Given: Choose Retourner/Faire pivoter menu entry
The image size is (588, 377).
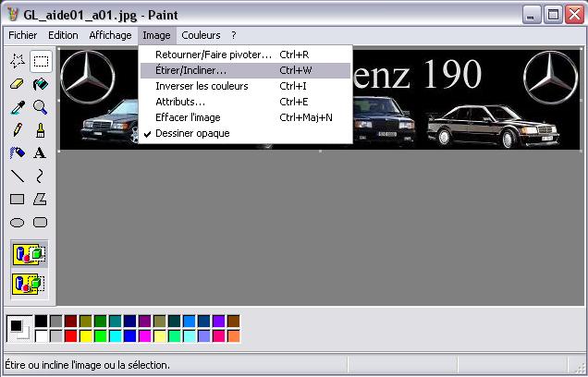Looking at the screenshot, I should click(x=246, y=55).
